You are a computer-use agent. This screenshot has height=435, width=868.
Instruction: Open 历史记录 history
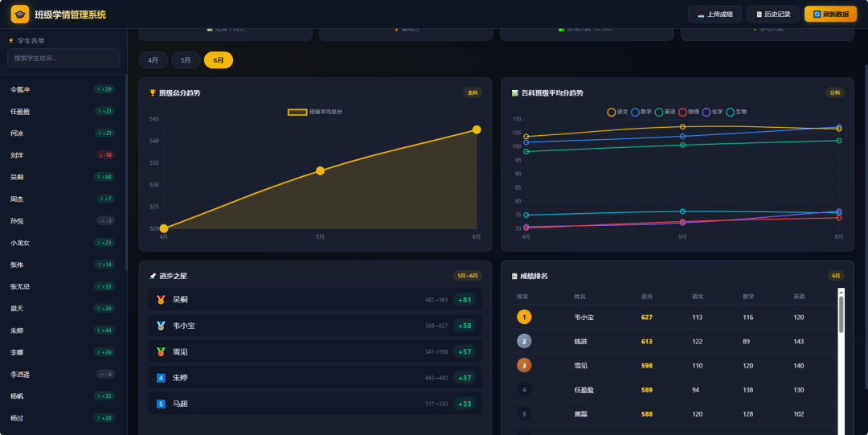tap(773, 14)
